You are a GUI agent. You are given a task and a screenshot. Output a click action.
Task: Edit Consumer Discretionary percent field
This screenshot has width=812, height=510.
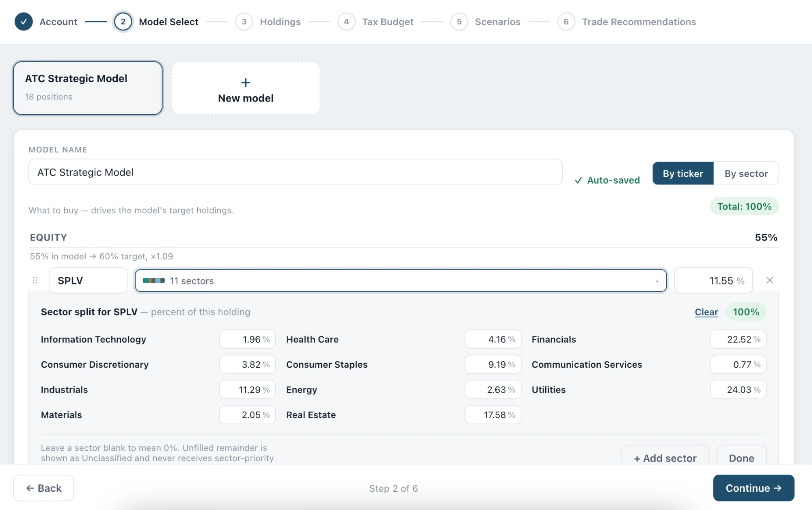[x=247, y=365]
